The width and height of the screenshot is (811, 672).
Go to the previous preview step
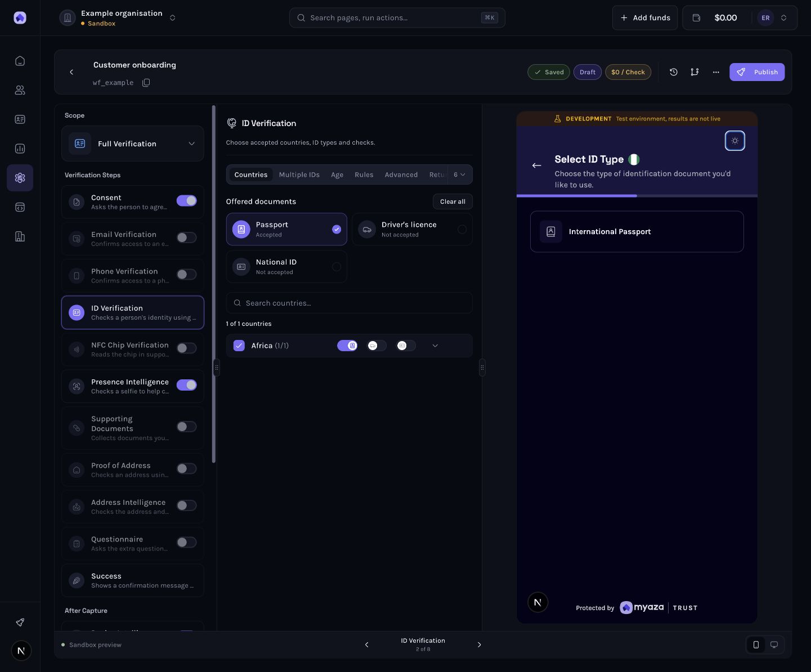click(x=366, y=645)
